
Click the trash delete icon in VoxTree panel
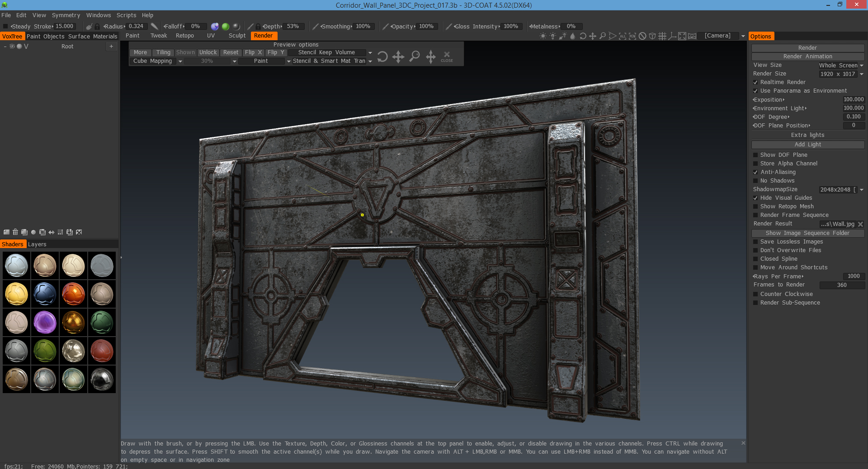15,232
